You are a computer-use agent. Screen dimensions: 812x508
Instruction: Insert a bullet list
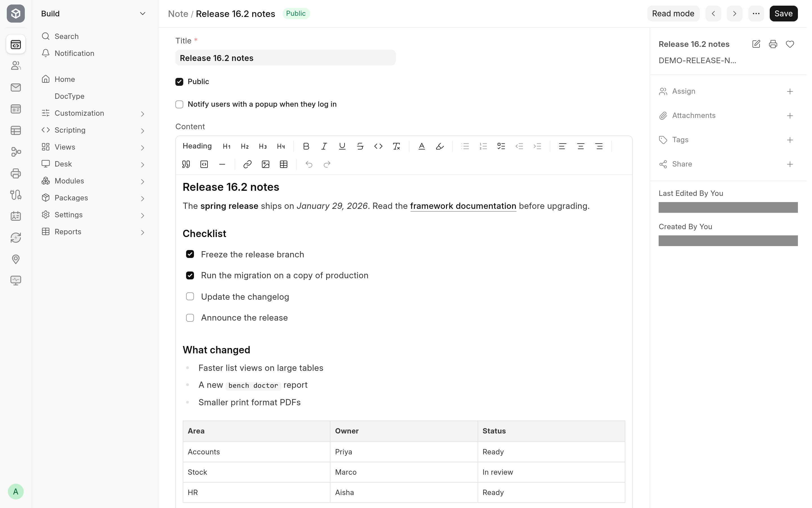point(465,146)
